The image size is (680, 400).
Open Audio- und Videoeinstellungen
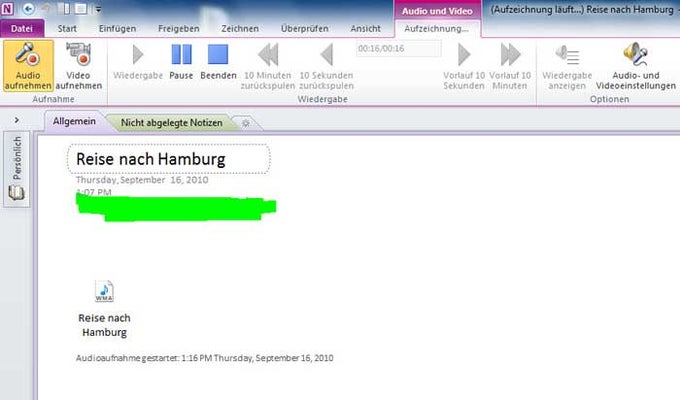(x=635, y=66)
